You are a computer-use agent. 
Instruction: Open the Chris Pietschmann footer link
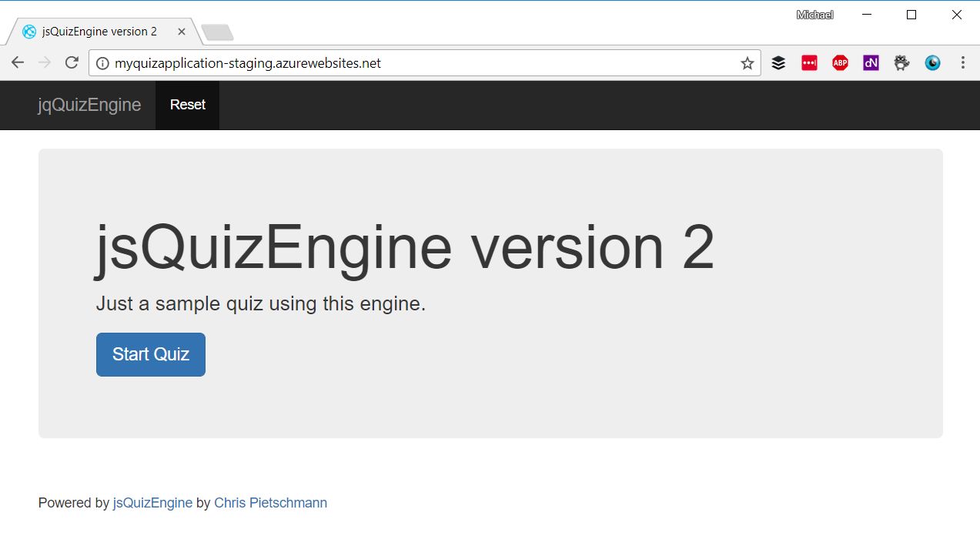(x=270, y=503)
